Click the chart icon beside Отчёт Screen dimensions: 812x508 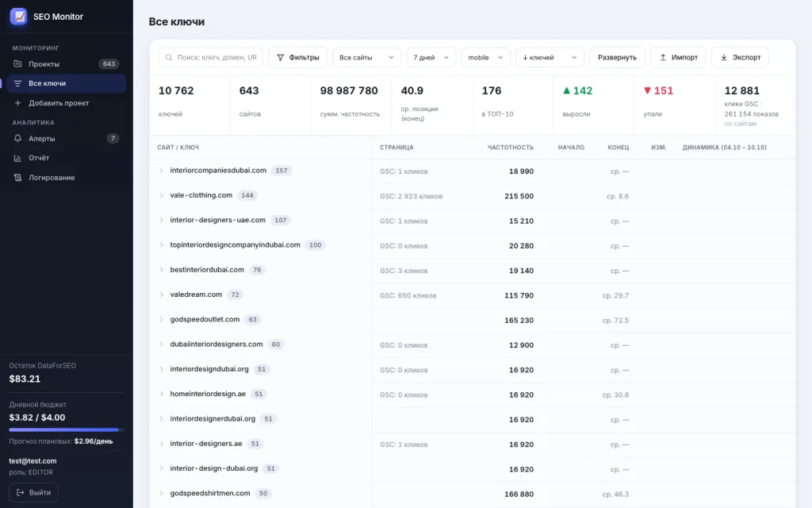(x=17, y=158)
